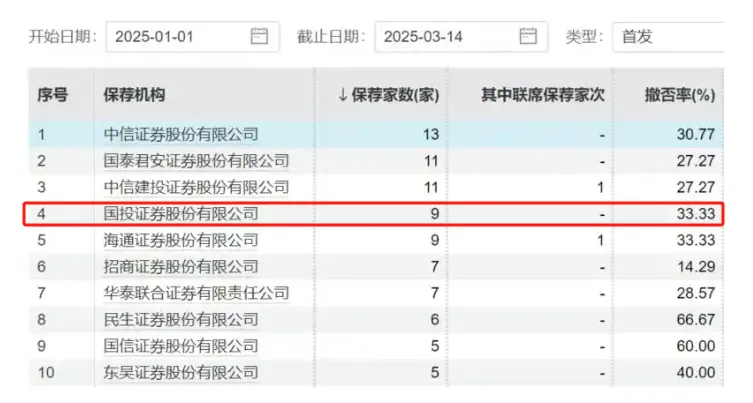Select the 40.00 withdrawal rate cell
This screenshot has width=753, height=403.
696,372
